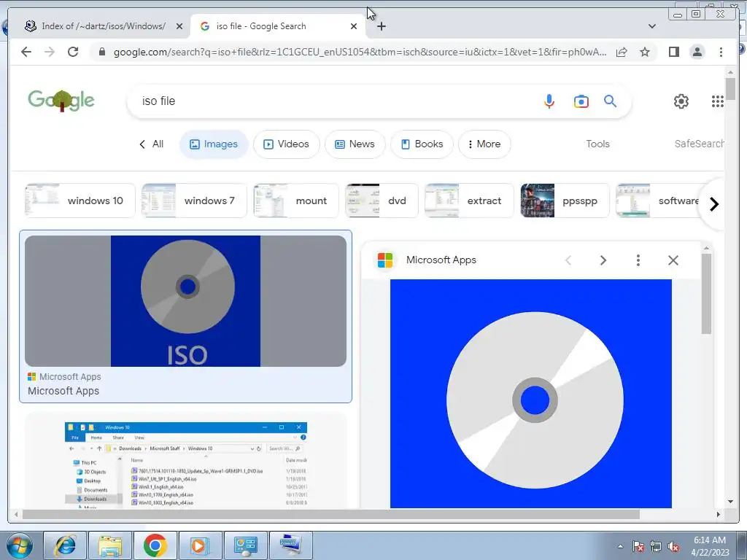Share this page via the share icon
The height and width of the screenshot is (560, 747).
coord(622,52)
